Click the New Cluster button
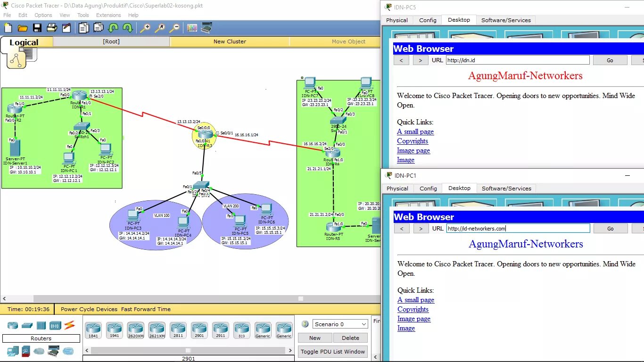 click(x=230, y=41)
